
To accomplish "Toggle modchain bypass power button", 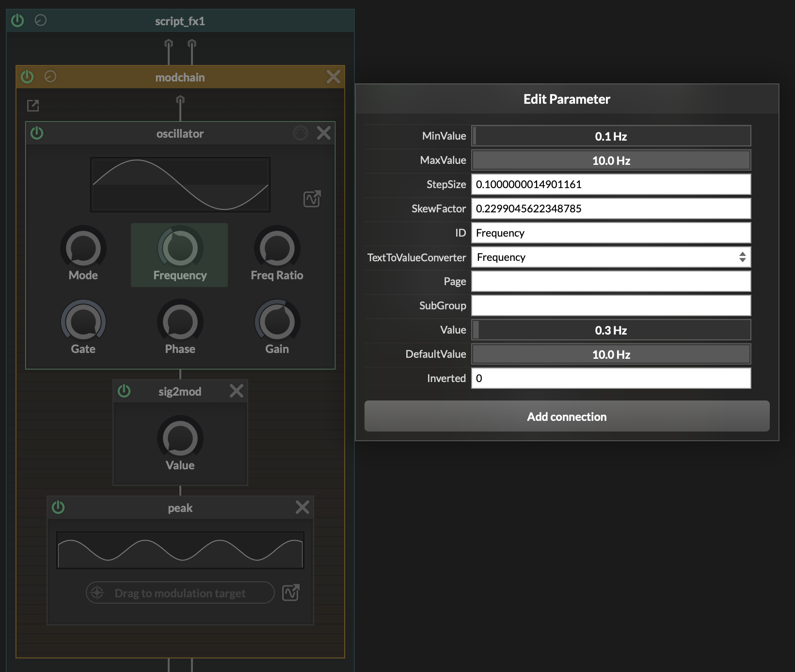I will coord(27,77).
